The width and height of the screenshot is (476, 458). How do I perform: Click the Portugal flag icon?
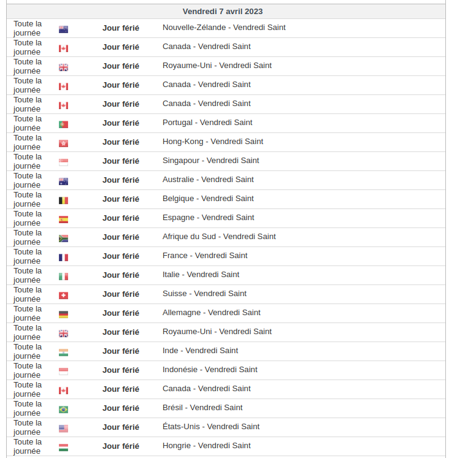tap(63, 124)
